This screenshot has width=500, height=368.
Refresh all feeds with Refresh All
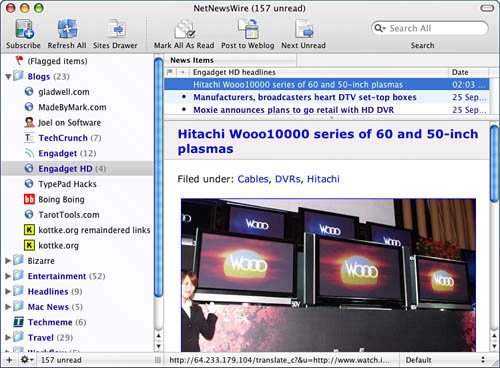pyautogui.click(x=67, y=29)
